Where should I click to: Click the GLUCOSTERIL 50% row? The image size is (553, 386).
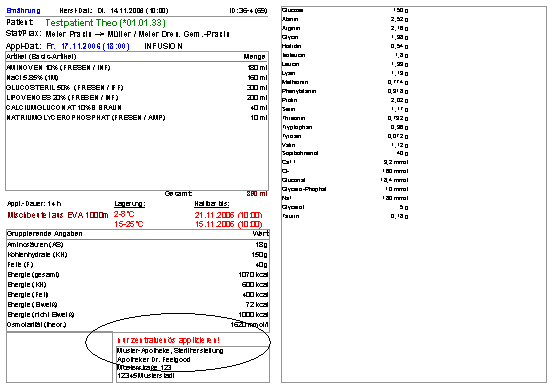pos(137,88)
